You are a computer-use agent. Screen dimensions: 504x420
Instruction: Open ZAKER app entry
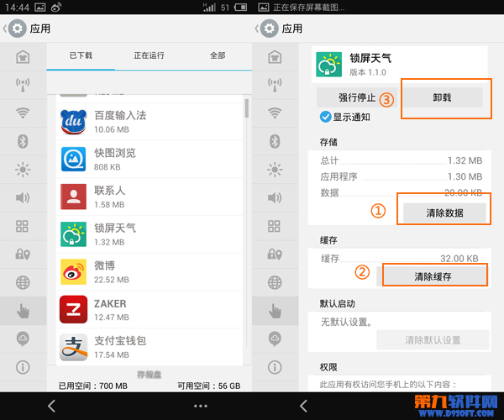click(150, 309)
